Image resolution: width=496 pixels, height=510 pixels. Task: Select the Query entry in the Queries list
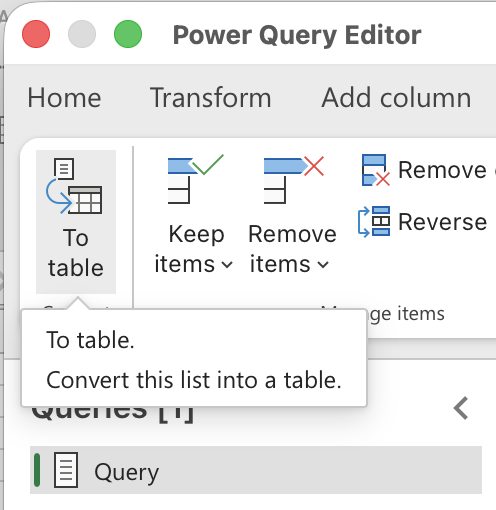[x=256, y=470]
